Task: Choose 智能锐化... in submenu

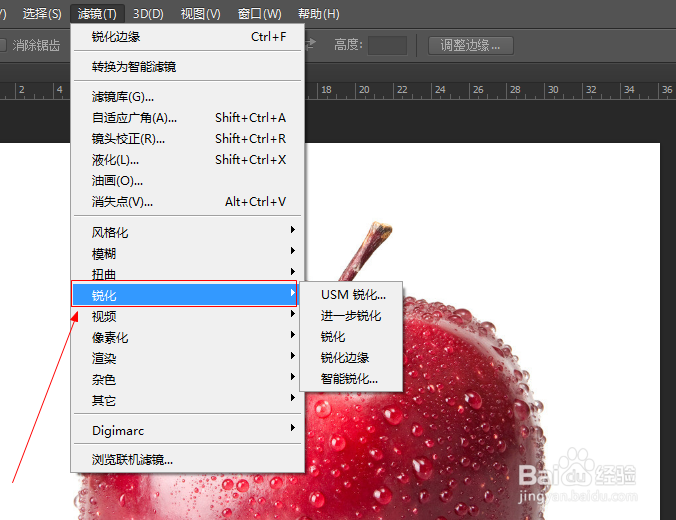Action: tap(351, 379)
